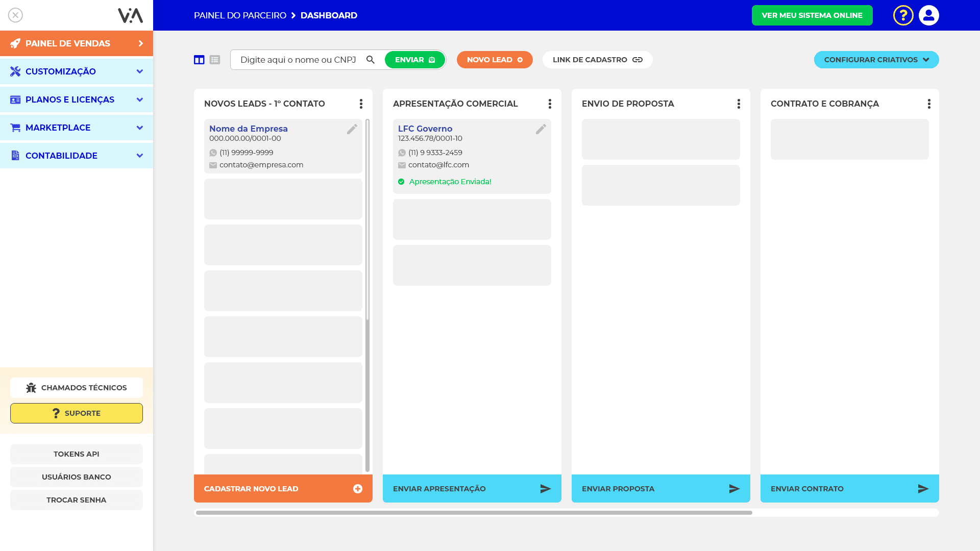
Task: Edit the Nome da Empresa lead card
Action: pos(352,130)
